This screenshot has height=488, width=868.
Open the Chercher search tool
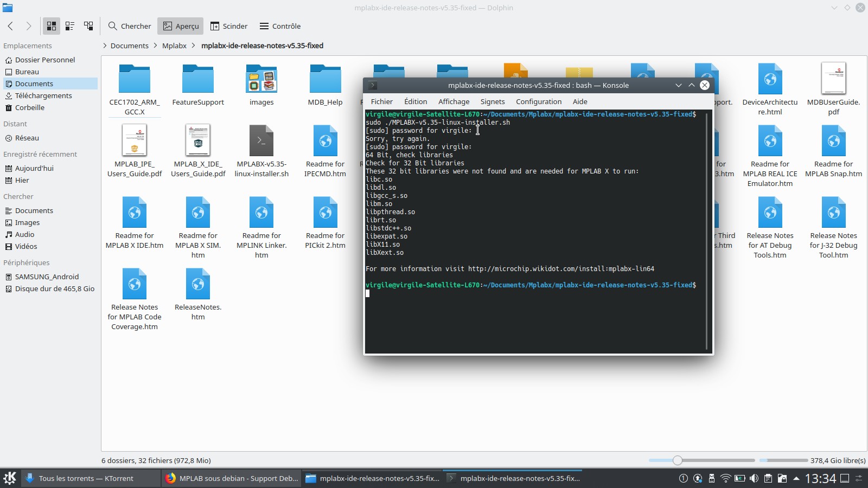(x=130, y=26)
